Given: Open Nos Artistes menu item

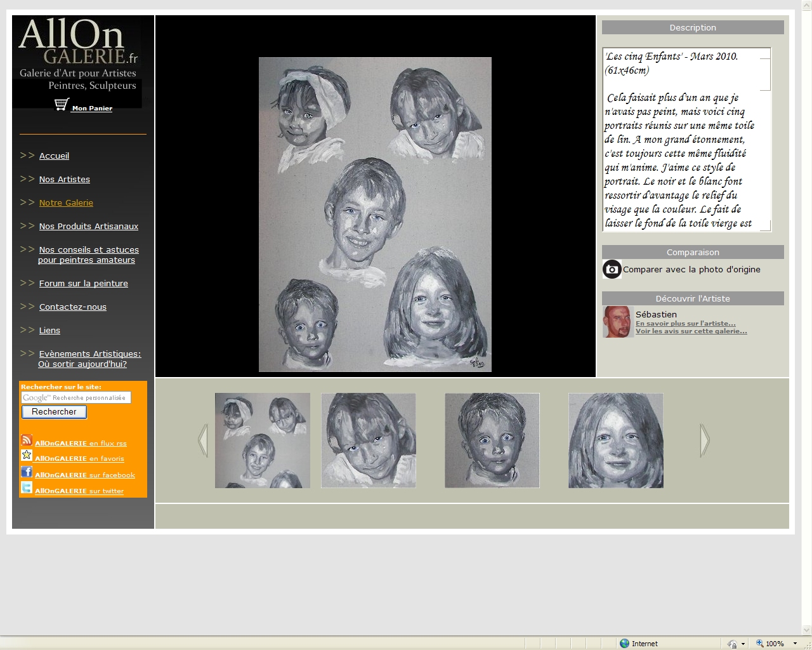Looking at the screenshot, I should (64, 180).
